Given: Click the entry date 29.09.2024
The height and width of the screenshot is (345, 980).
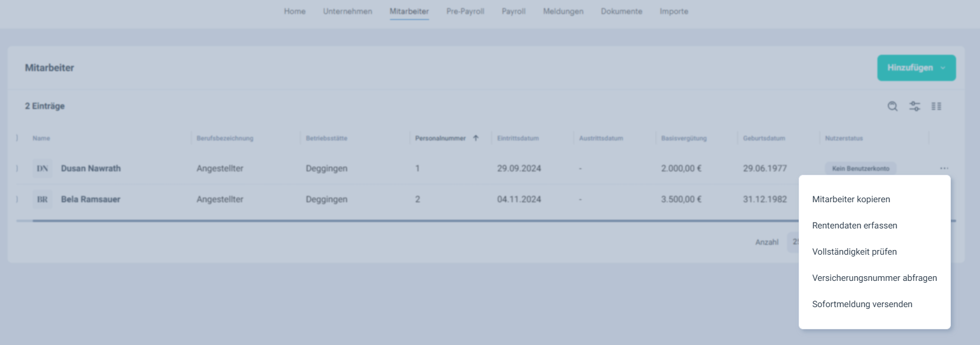Looking at the screenshot, I should point(519,168).
